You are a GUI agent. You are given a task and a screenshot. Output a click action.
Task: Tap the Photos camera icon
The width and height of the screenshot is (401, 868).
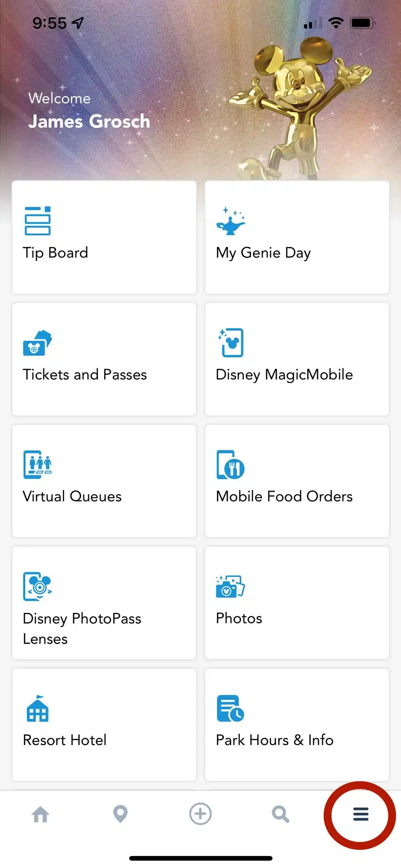230,586
